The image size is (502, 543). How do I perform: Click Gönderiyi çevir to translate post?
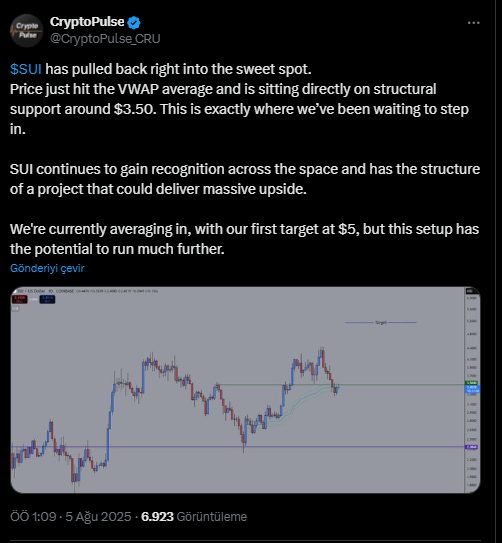(x=47, y=268)
